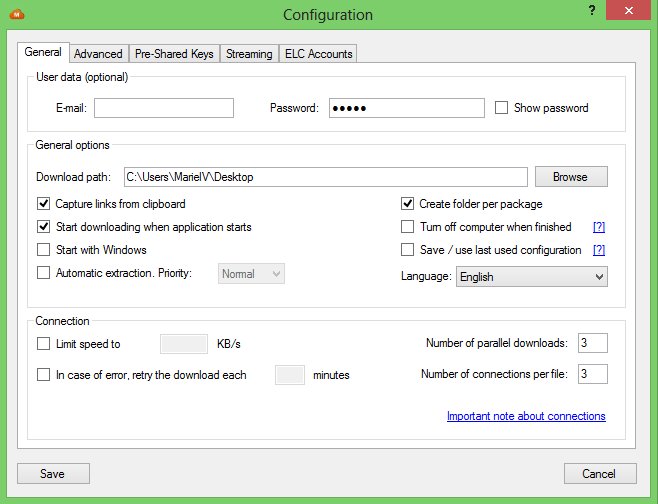Enable Save / use last used configuration

pyautogui.click(x=407, y=250)
